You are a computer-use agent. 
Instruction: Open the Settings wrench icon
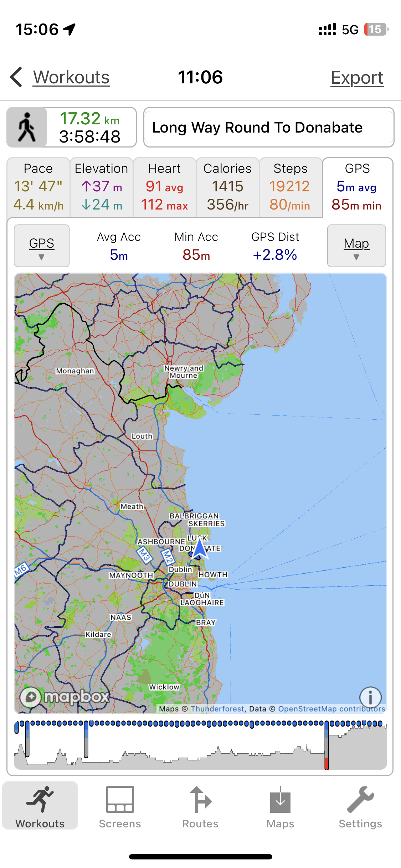(x=360, y=800)
